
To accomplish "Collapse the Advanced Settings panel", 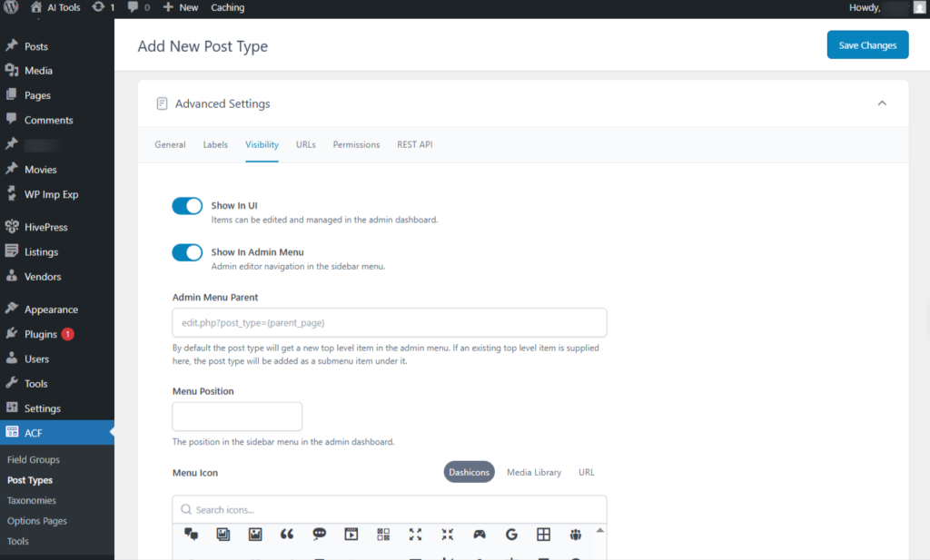I will point(882,103).
